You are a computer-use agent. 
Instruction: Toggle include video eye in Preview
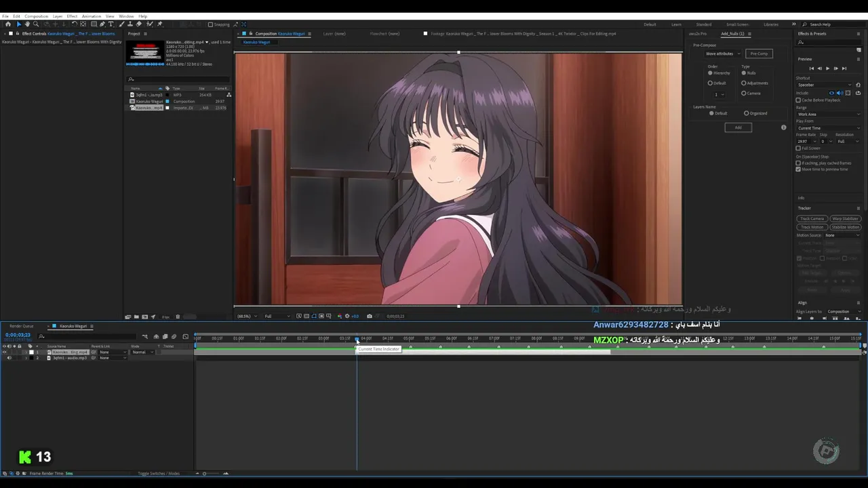tap(831, 93)
